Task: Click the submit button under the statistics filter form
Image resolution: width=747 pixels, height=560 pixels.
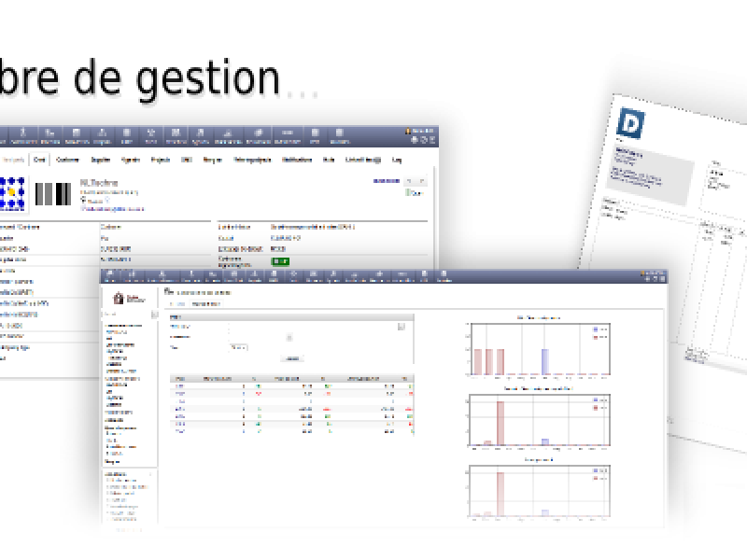Action: (x=292, y=358)
